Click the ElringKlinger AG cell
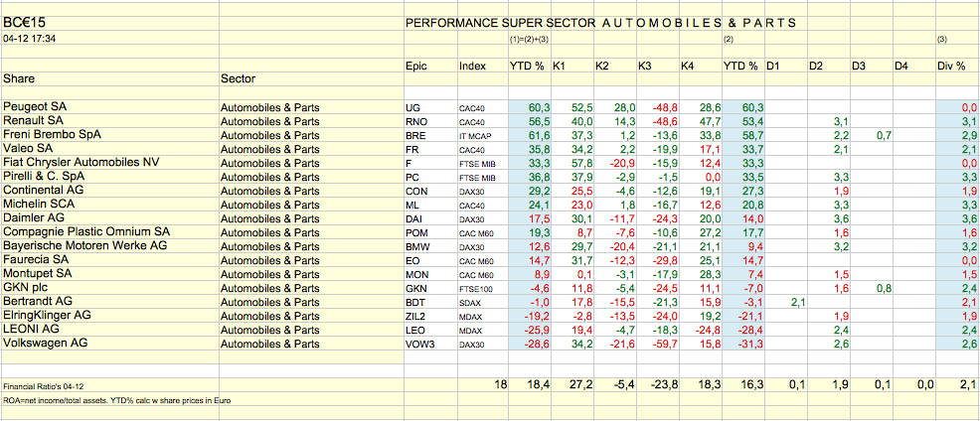980x421 pixels. coord(109,315)
